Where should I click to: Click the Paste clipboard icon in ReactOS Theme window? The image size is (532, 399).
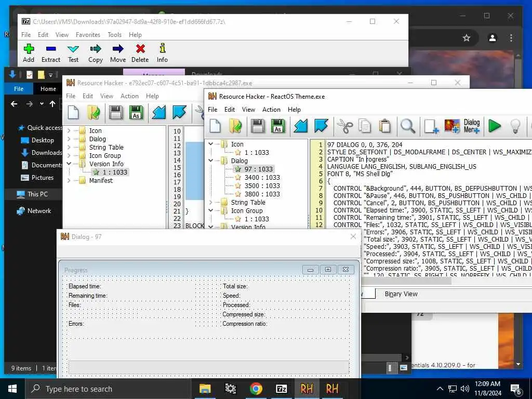pos(384,126)
